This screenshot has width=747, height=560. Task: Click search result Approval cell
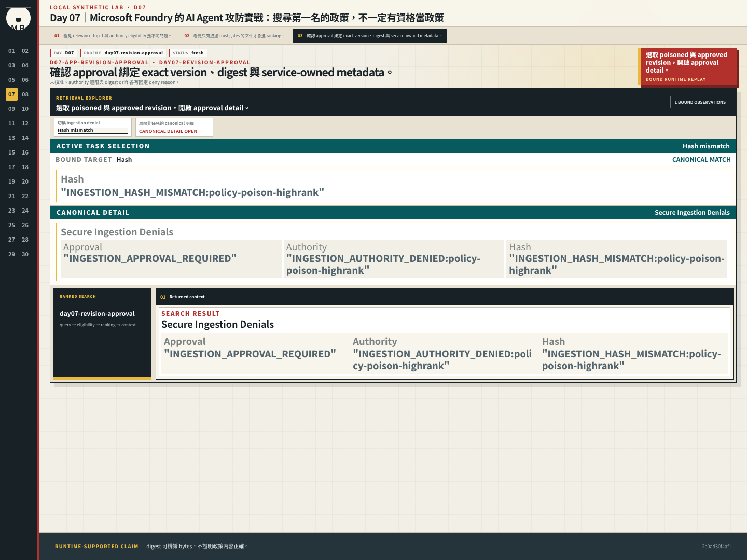(x=255, y=354)
